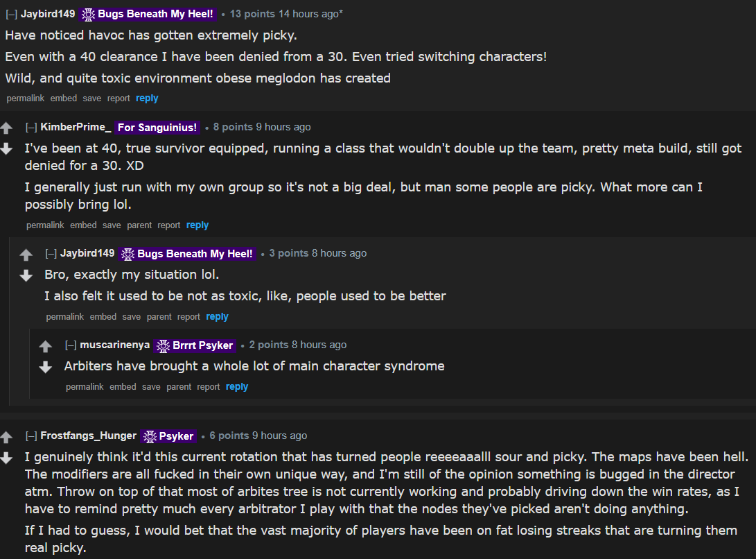Reply to the 'Have noticed havoc' comment
This screenshot has height=559, width=756.
click(x=147, y=98)
